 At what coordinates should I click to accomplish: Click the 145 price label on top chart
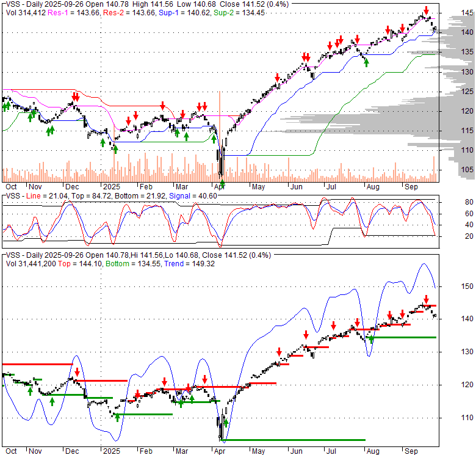pos(467,13)
